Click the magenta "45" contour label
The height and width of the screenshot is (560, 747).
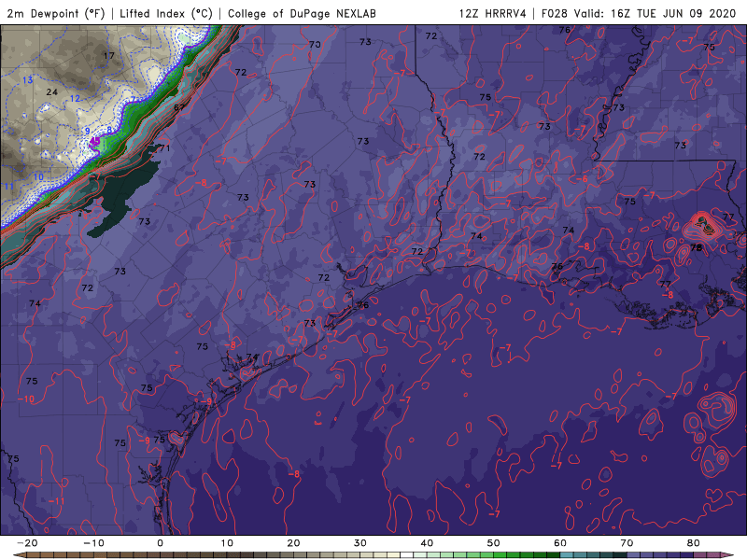[95, 141]
